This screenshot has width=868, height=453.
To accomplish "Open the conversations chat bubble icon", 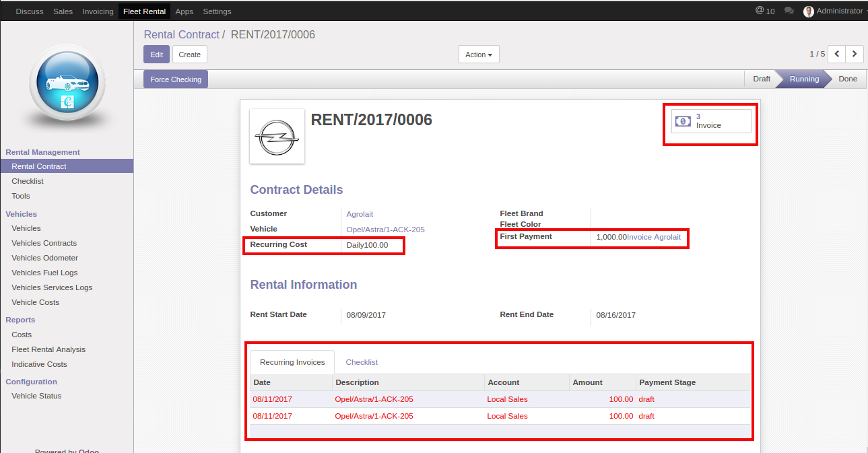I will (x=789, y=11).
